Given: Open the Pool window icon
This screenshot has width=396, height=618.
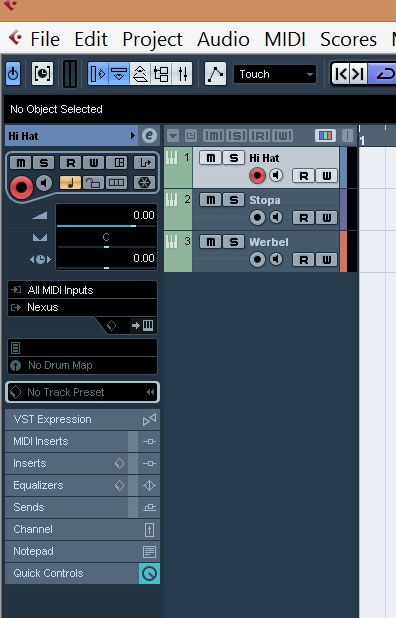Looking at the screenshot, I should [x=161, y=73].
